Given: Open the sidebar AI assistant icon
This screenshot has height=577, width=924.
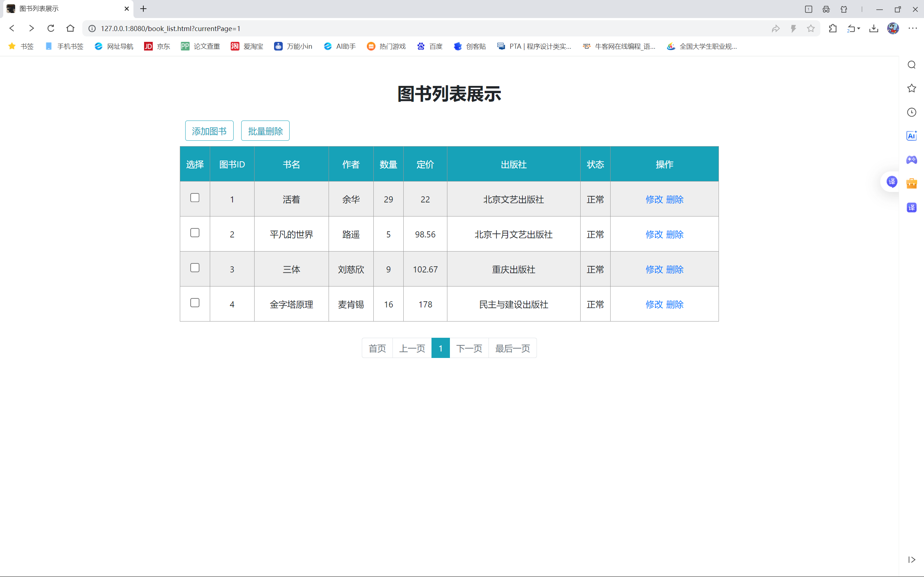Looking at the screenshot, I should [x=911, y=136].
